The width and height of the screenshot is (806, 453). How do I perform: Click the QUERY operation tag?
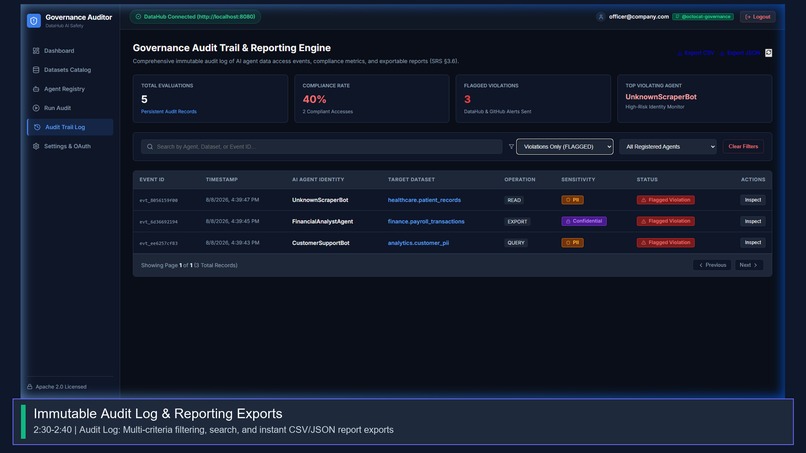pyautogui.click(x=516, y=243)
